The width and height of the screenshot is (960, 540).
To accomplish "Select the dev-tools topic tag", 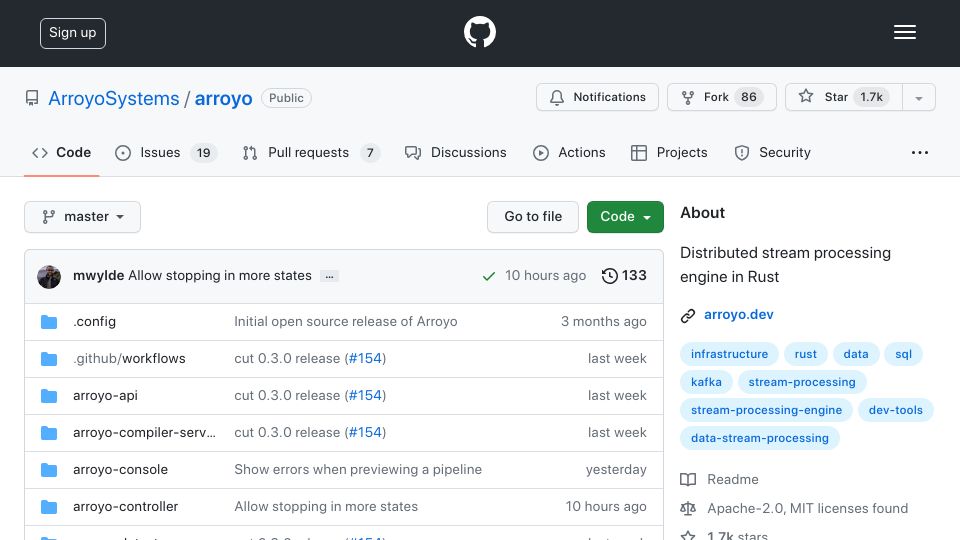I will [896, 410].
